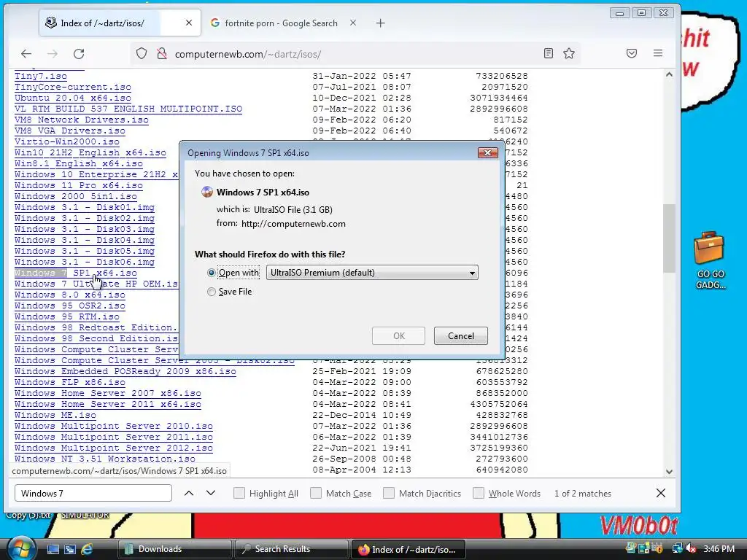Screen dimensions: 747x560
Task: Click the scrollbar down arrow
Action: pyautogui.click(x=670, y=472)
